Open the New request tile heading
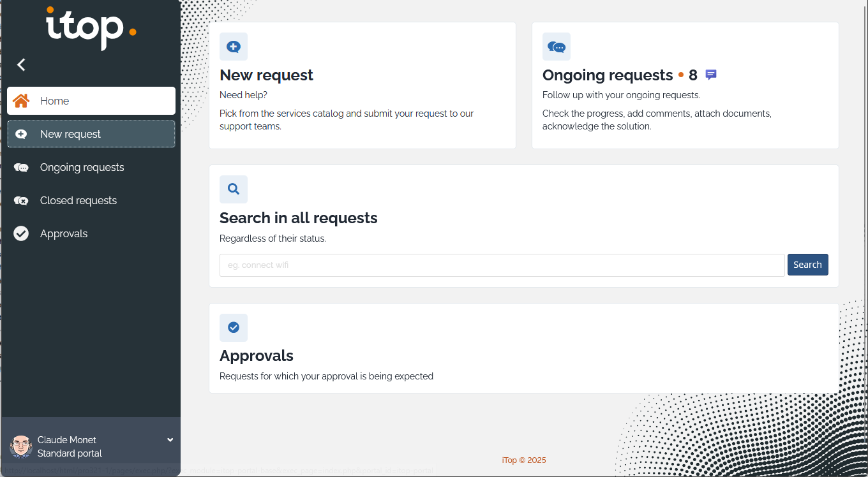The width and height of the screenshot is (868, 477). click(266, 75)
